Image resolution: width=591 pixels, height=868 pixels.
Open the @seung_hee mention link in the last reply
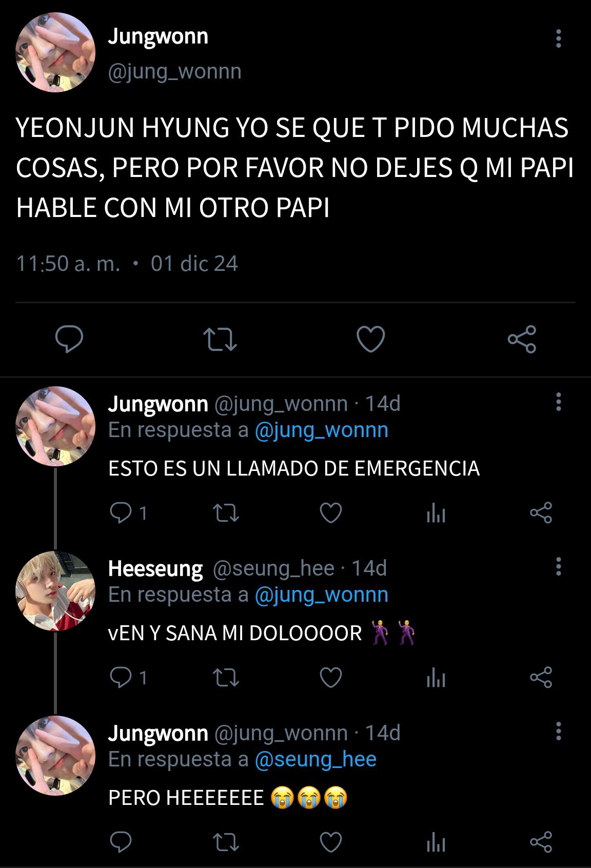(316, 759)
